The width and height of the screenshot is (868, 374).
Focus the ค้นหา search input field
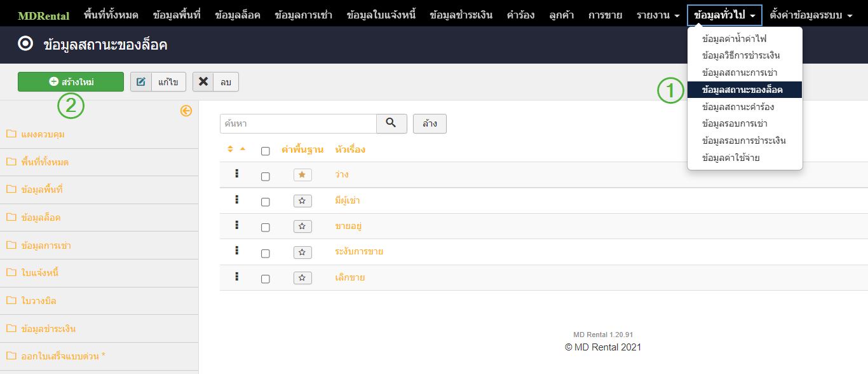coord(298,123)
